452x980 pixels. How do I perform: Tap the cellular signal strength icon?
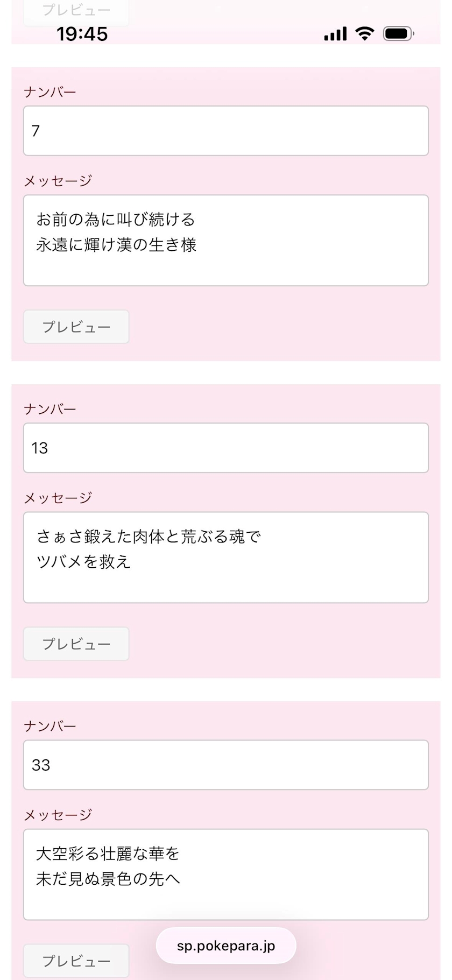coord(335,34)
